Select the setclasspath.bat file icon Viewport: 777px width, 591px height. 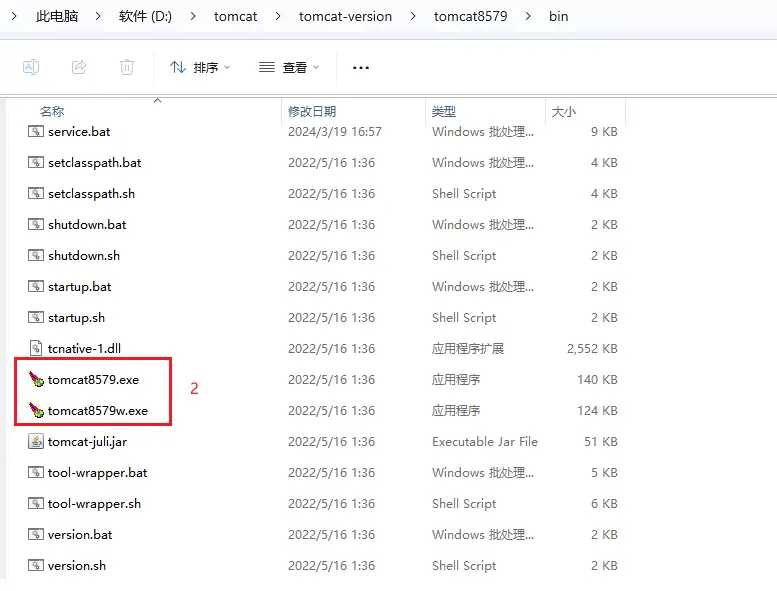point(36,162)
